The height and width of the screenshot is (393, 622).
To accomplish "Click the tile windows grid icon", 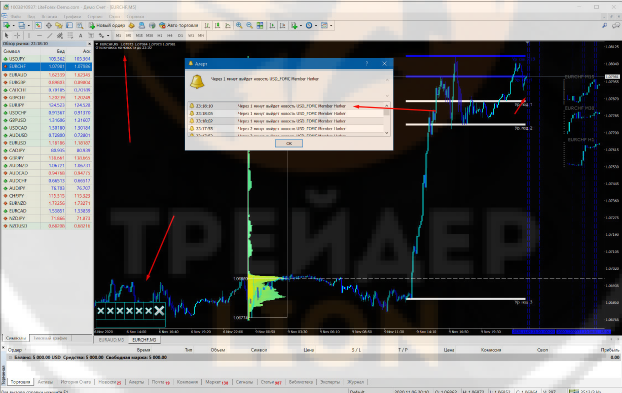I will pyautogui.click(x=260, y=25).
